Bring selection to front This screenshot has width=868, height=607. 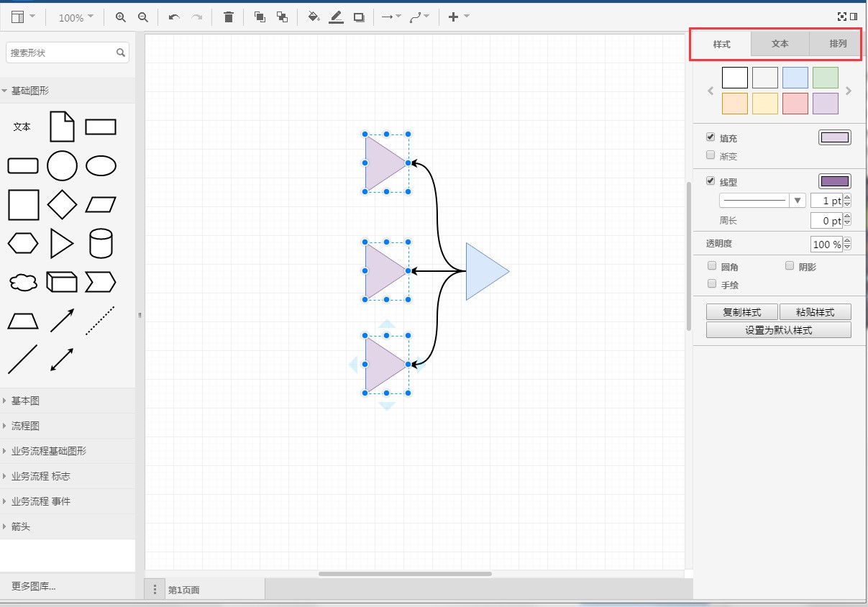click(x=260, y=17)
